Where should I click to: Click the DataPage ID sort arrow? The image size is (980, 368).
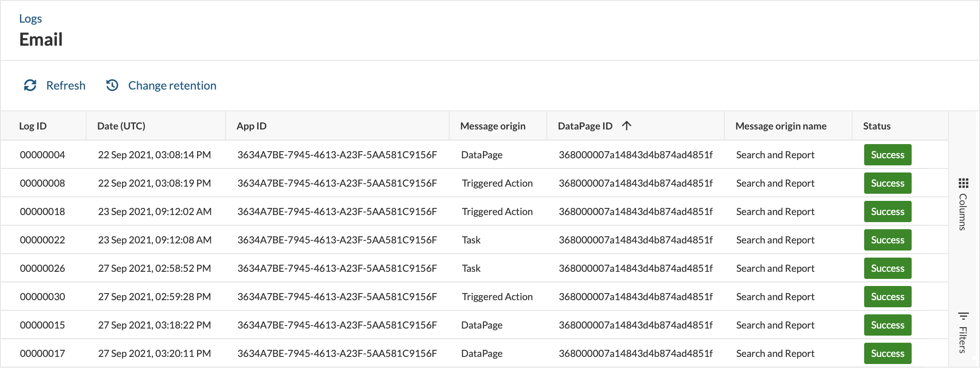tap(627, 126)
